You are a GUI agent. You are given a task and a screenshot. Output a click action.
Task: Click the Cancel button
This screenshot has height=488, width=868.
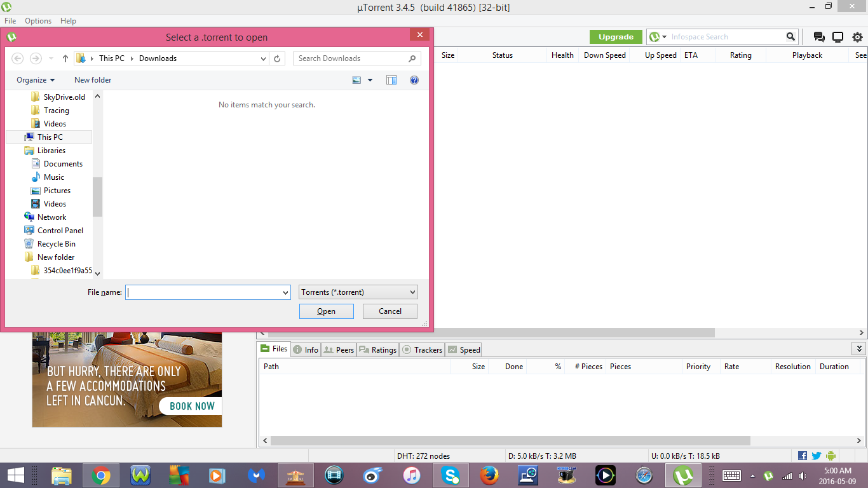[x=390, y=311]
